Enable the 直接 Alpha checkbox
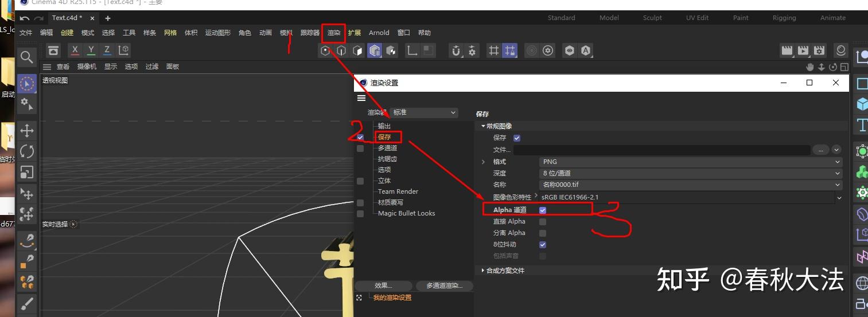Viewport: 868px width, 317px height. [543, 222]
